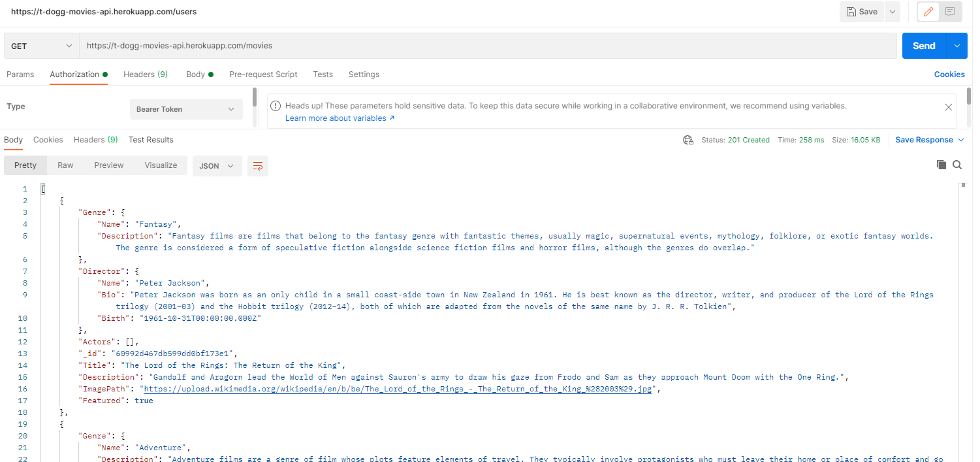Click the network information globe icon near Status
980x462 pixels.
[x=688, y=140]
